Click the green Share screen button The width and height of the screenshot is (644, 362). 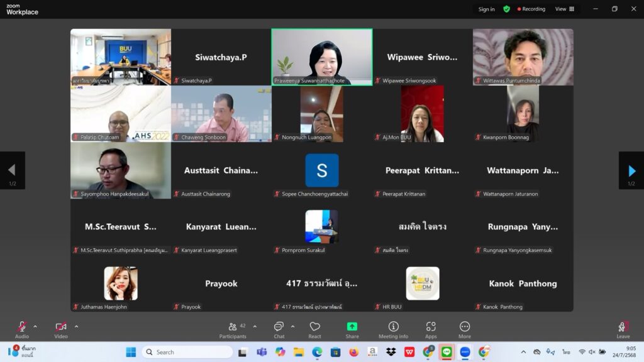[352, 329]
